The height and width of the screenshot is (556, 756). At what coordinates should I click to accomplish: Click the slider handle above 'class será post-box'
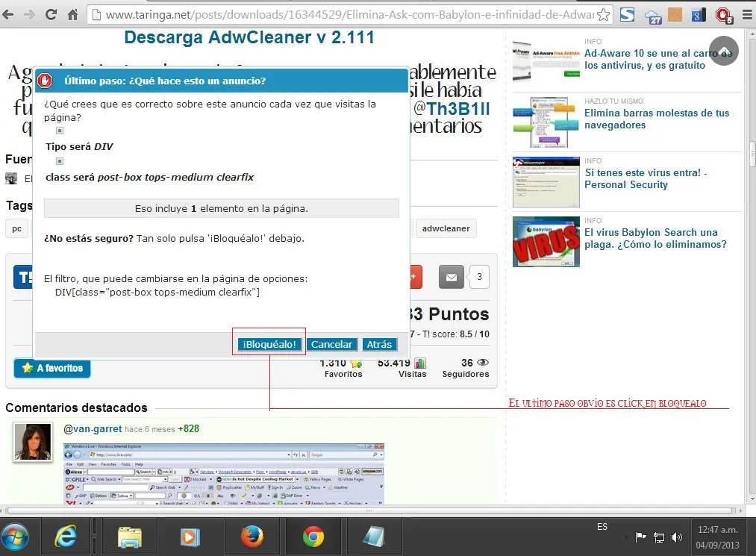point(60,161)
